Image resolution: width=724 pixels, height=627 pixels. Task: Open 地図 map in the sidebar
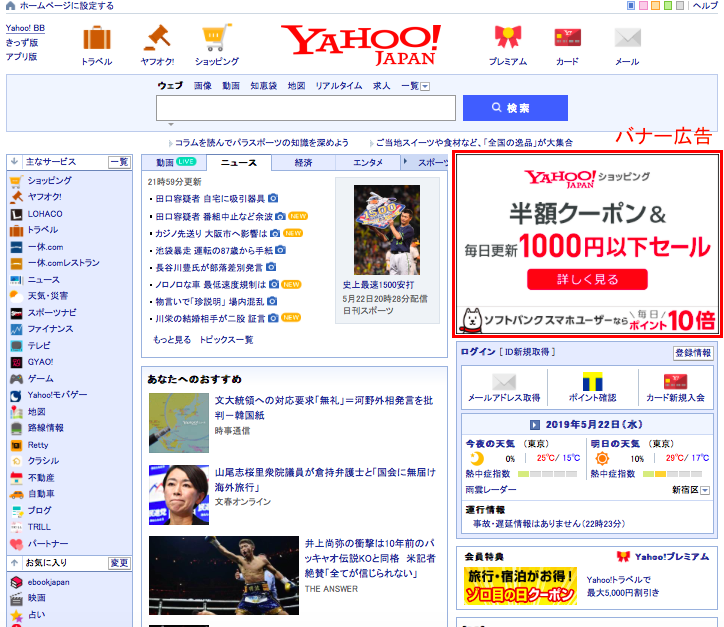pyautogui.click(x=36, y=411)
